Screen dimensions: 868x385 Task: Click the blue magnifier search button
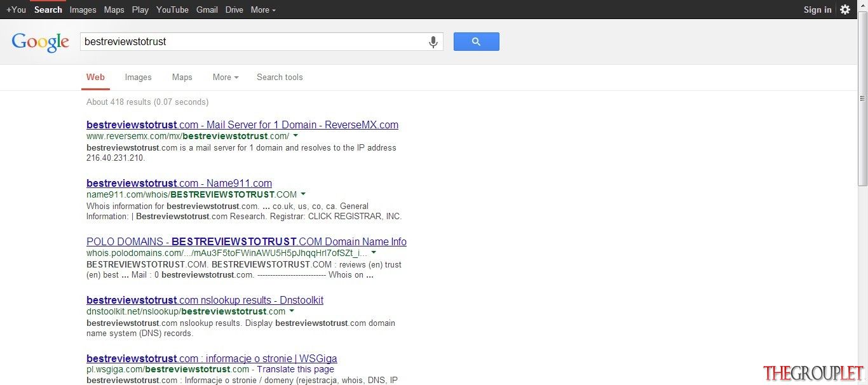click(x=476, y=42)
